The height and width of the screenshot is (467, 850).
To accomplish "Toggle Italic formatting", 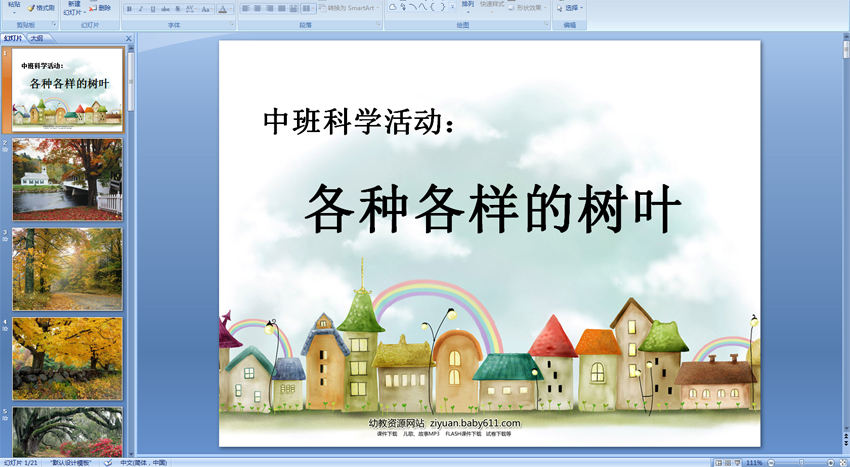I will click(x=140, y=9).
